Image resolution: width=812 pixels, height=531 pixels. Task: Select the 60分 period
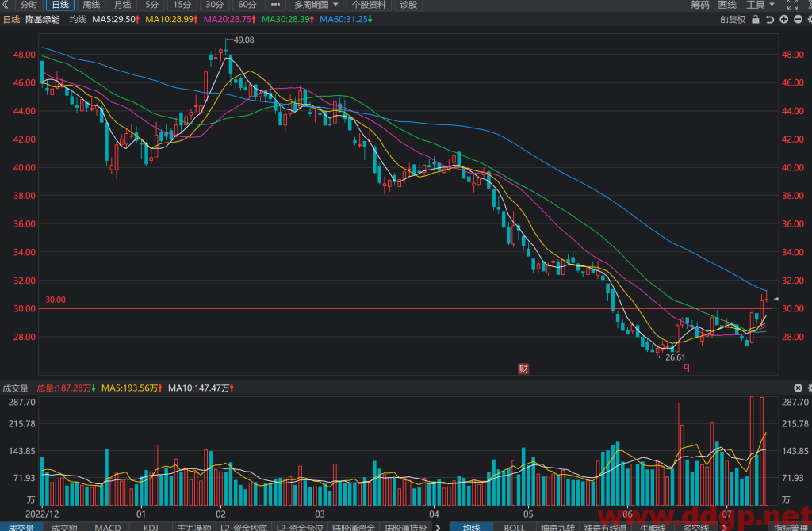[x=247, y=5]
